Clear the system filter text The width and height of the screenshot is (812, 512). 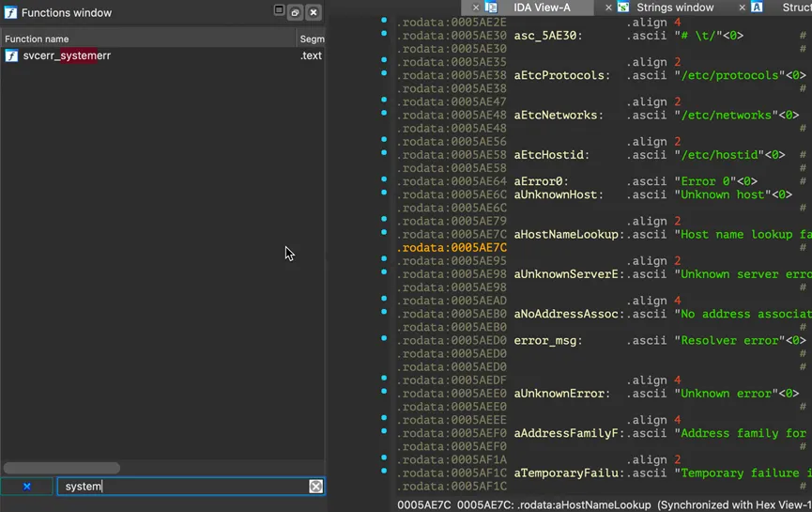[316, 486]
